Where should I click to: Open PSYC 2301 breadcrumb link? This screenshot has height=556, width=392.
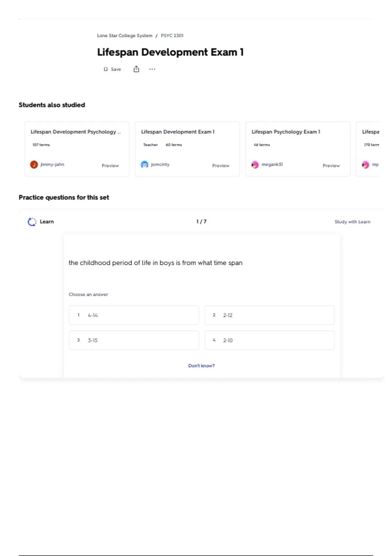point(172,35)
